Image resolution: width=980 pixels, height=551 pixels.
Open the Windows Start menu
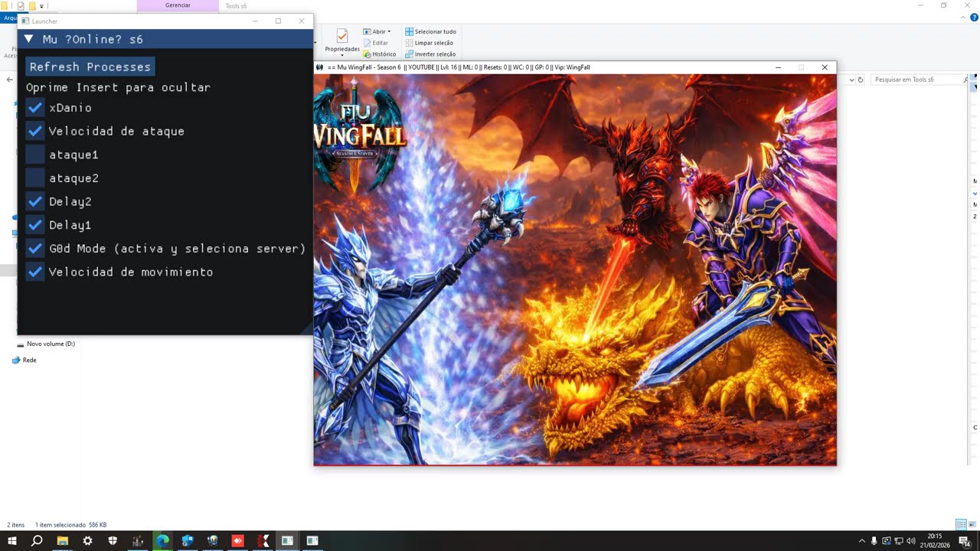pos(12,540)
